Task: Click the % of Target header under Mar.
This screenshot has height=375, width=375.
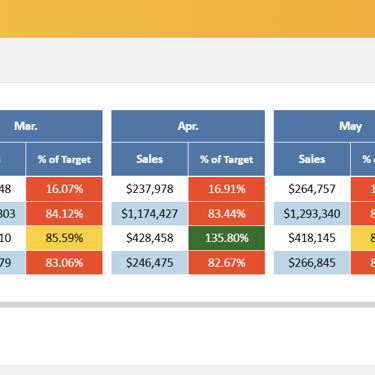Action: coord(64,159)
